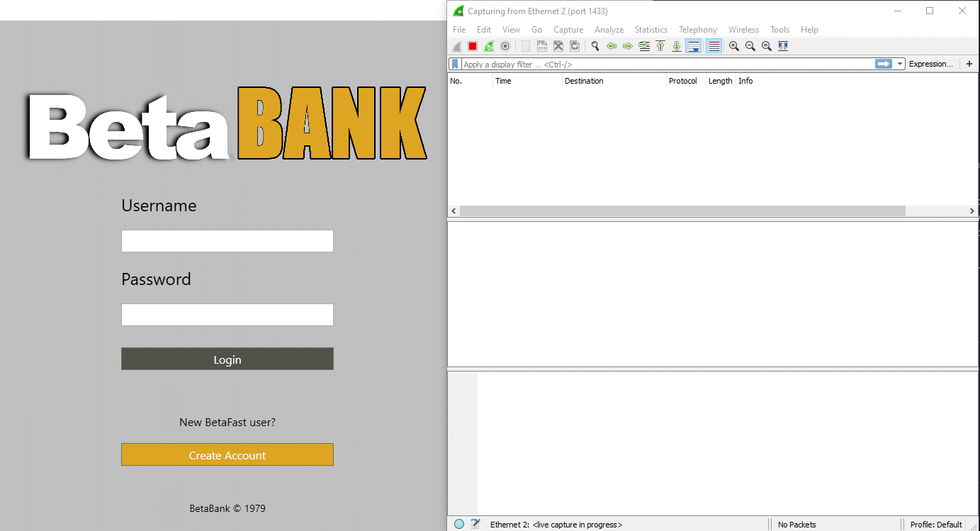Select the Find a packet magnifier tool
The height and width of the screenshot is (531, 980).
tap(595, 45)
